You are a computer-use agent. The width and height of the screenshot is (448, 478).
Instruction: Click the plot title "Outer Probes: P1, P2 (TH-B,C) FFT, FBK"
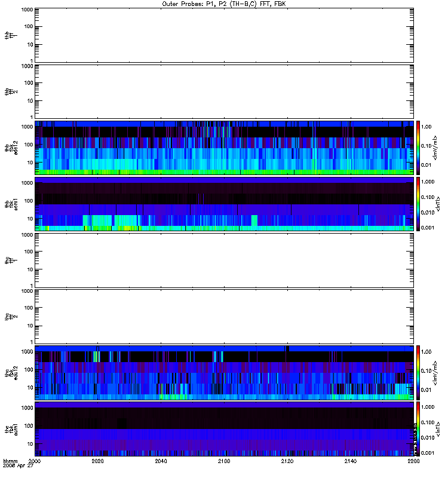point(224,4)
